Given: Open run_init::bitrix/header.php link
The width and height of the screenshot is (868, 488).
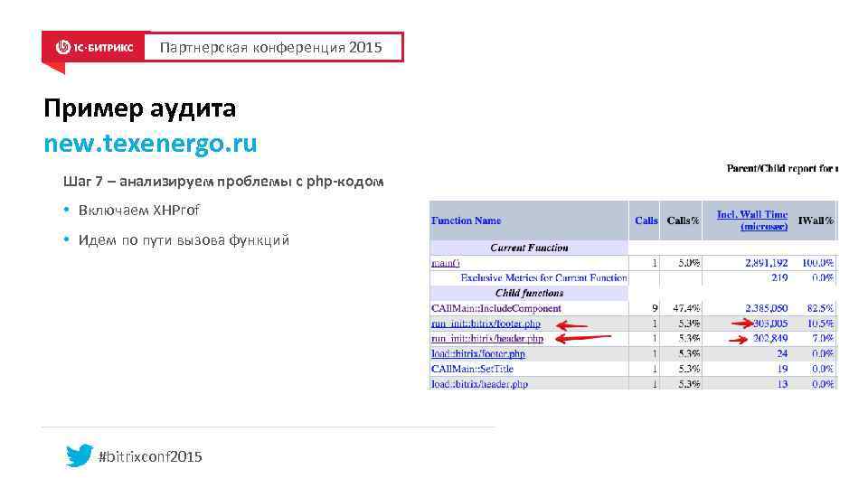Looking at the screenshot, I should click(x=487, y=339).
